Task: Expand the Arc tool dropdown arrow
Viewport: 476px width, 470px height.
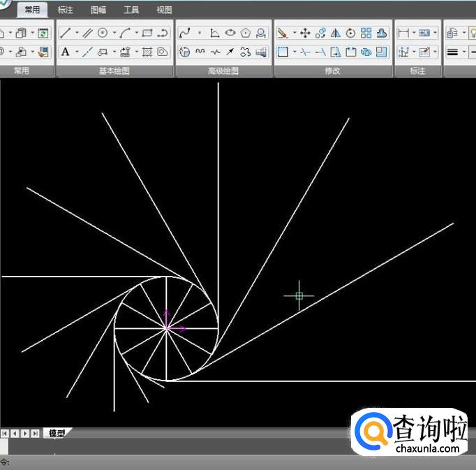Action: 136,33
